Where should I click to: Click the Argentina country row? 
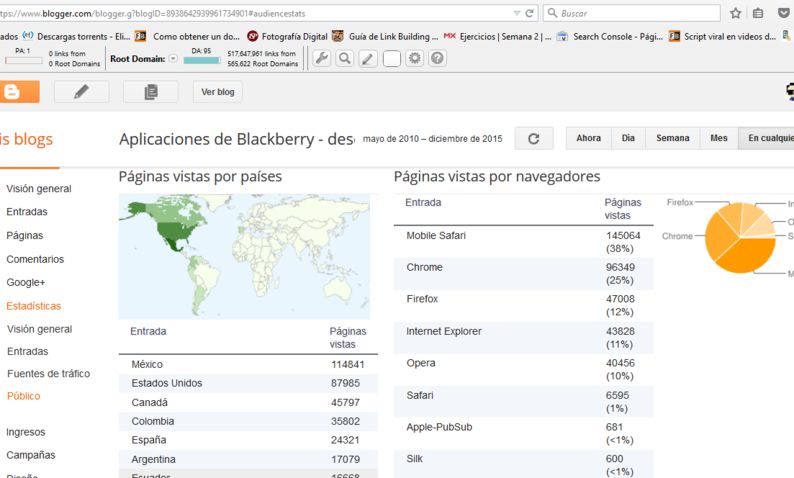point(248,459)
